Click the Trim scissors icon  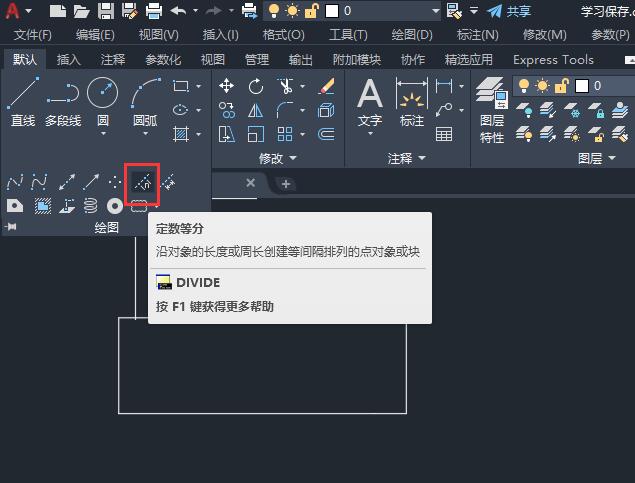tap(286, 86)
